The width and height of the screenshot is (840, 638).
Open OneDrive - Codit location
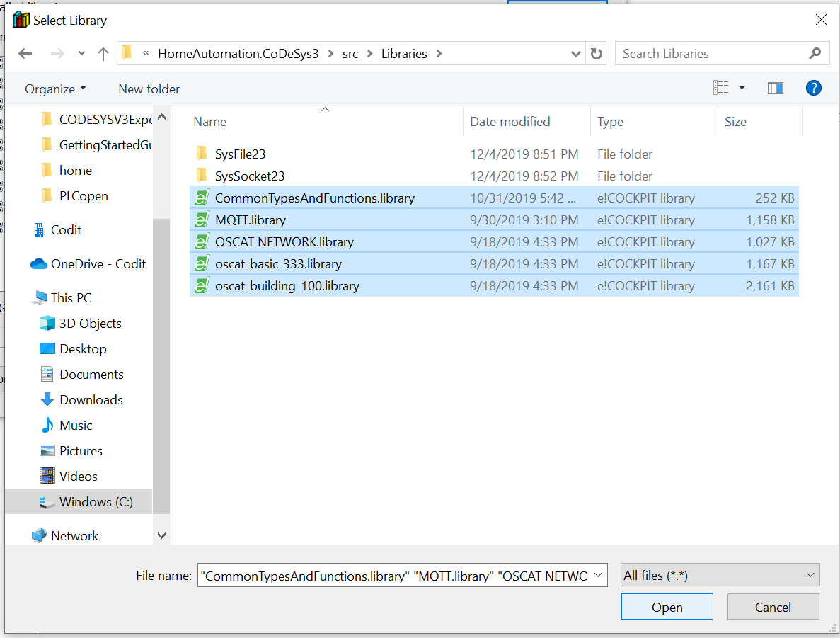(x=88, y=264)
